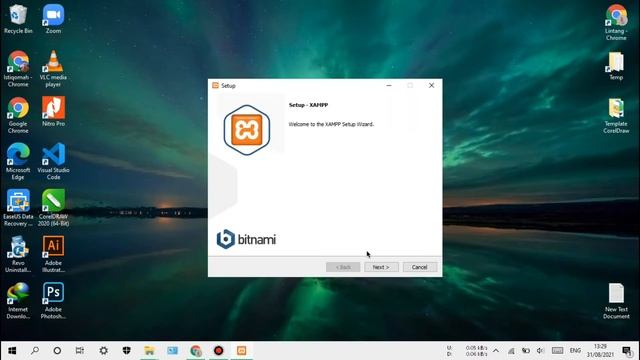Select the New Text Document file
Image resolution: width=640 pixels, height=360 pixels.
tap(616, 300)
